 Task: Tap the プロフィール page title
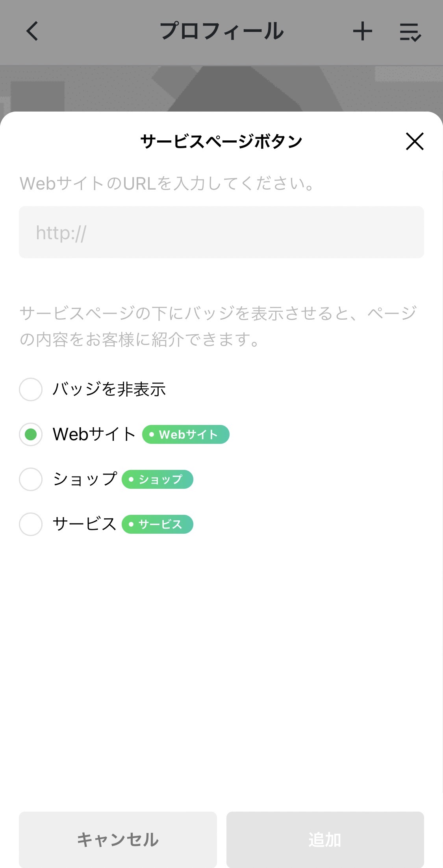(221, 31)
